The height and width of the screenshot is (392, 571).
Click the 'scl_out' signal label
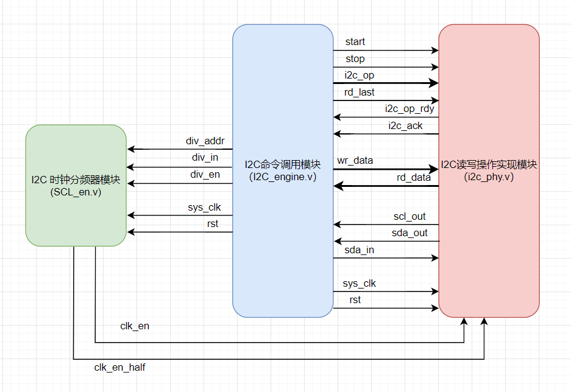point(410,216)
